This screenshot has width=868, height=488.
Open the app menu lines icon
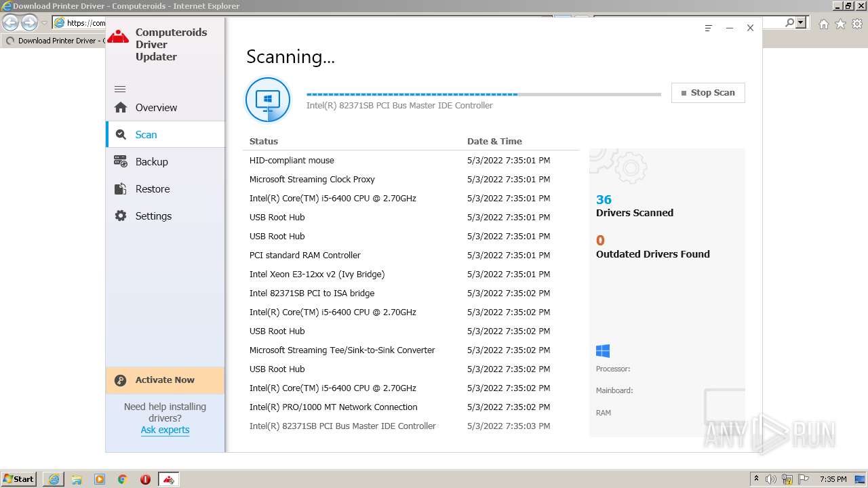[x=708, y=28]
